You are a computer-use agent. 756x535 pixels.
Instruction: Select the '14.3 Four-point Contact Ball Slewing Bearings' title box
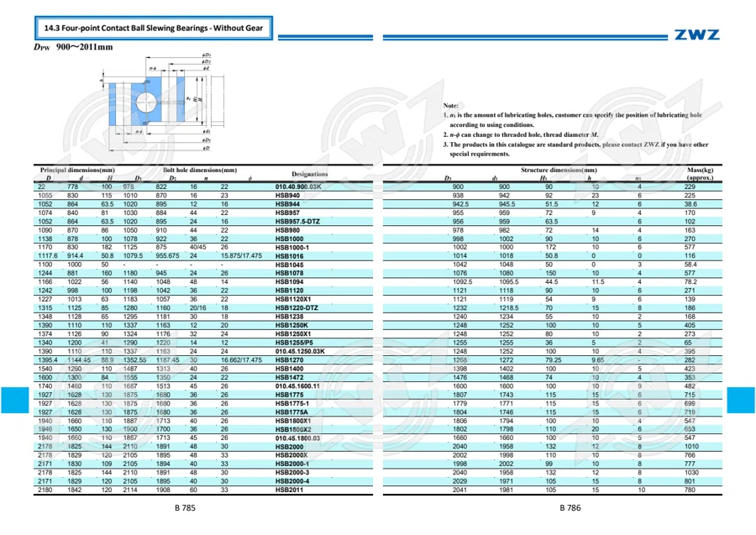pyautogui.click(x=154, y=28)
